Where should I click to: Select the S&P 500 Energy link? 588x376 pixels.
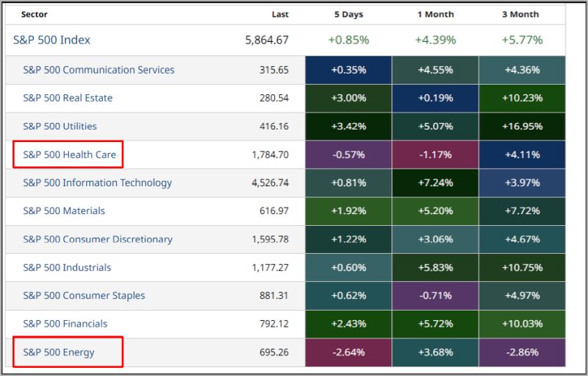pos(59,352)
